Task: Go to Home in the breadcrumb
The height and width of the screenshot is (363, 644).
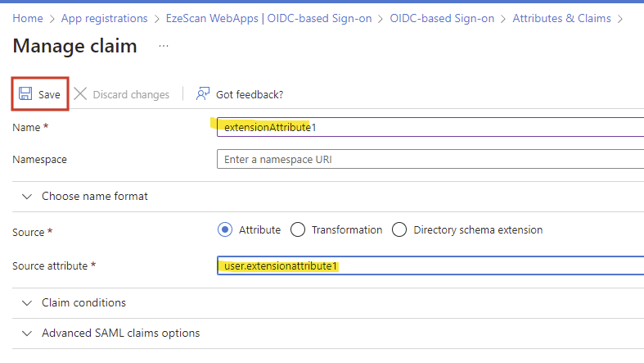Action: [28, 18]
